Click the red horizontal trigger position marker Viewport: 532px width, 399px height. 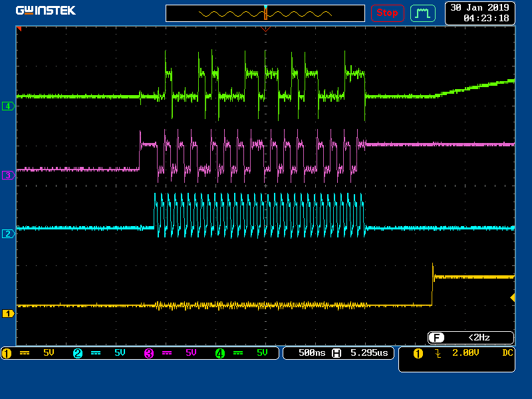pyautogui.click(x=265, y=29)
